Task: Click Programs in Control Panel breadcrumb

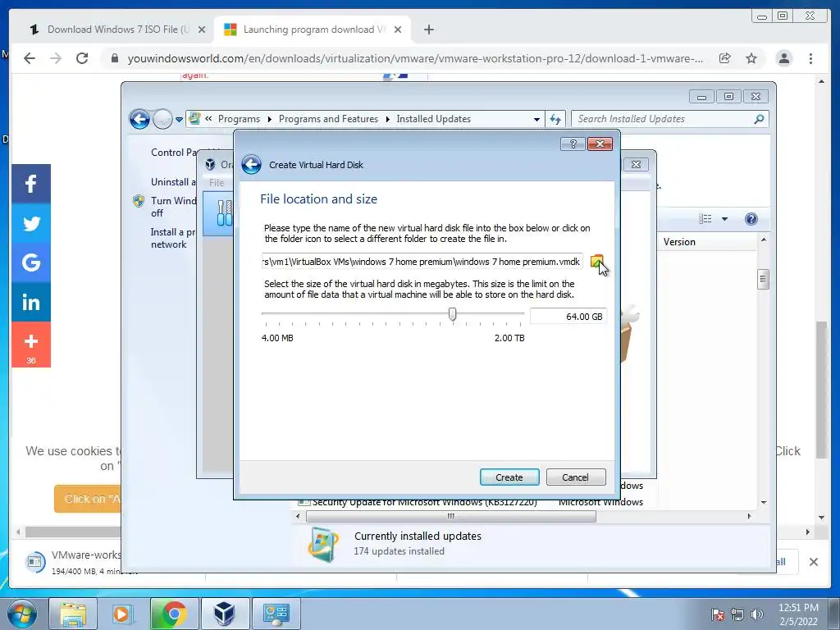Action: (x=239, y=119)
